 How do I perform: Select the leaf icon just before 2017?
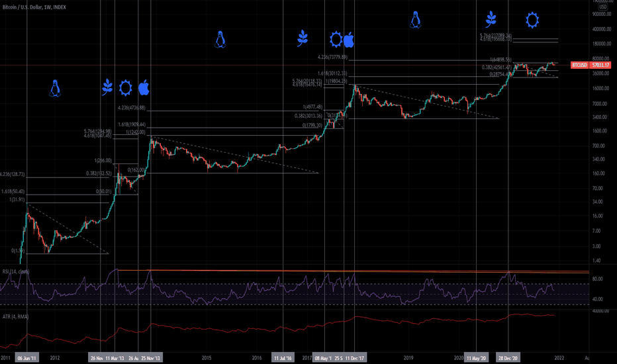pos(302,38)
